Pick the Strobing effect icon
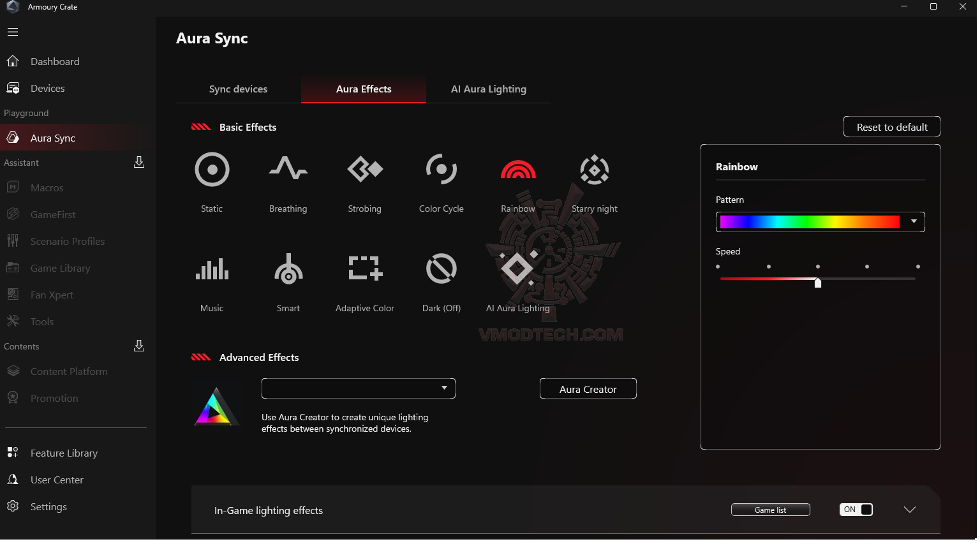The image size is (980, 551). (365, 169)
